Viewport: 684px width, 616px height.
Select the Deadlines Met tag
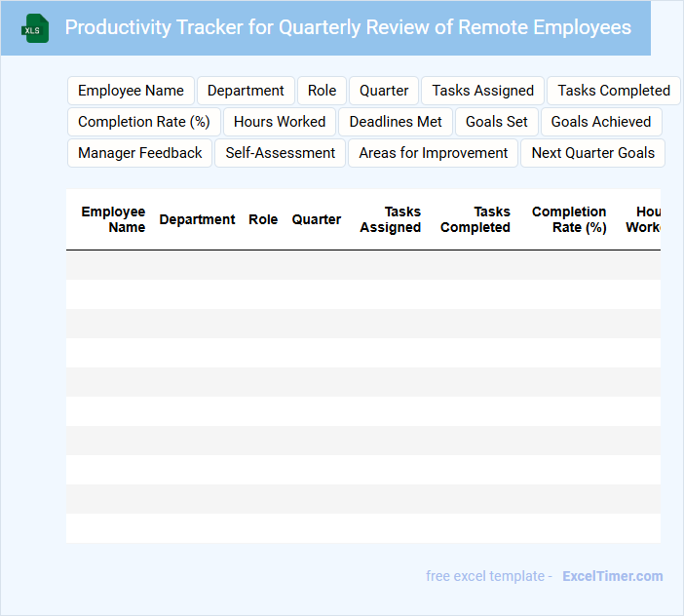[396, 122]
